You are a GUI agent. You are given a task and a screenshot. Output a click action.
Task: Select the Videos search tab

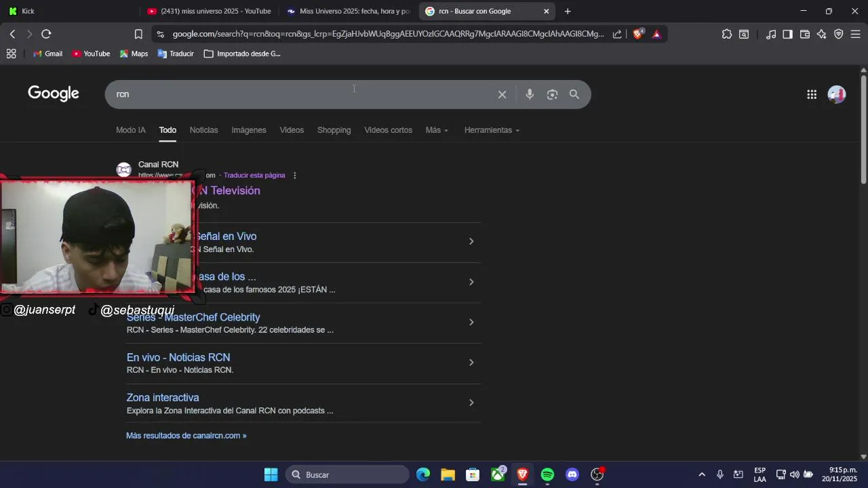tap(292, 130)
